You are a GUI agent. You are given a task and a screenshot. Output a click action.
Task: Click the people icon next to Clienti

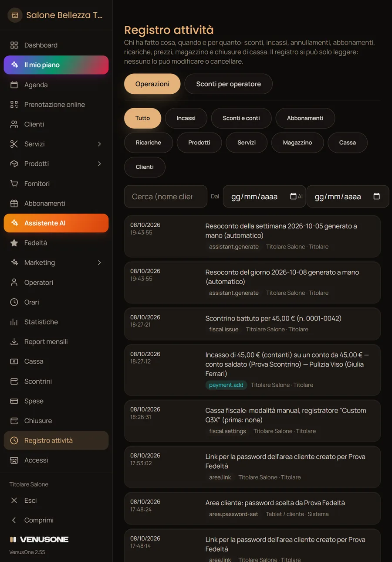click(x=14, y=124)
